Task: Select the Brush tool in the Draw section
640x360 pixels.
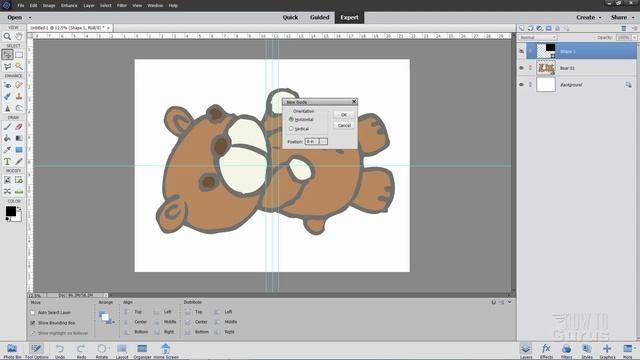Action: [x=7, y=127]
